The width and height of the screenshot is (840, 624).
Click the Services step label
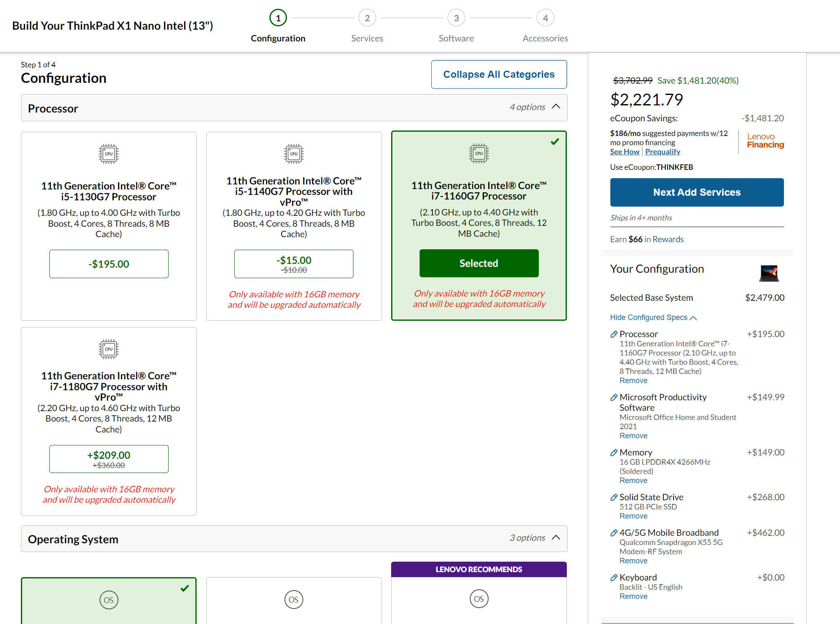pos(367,38)
